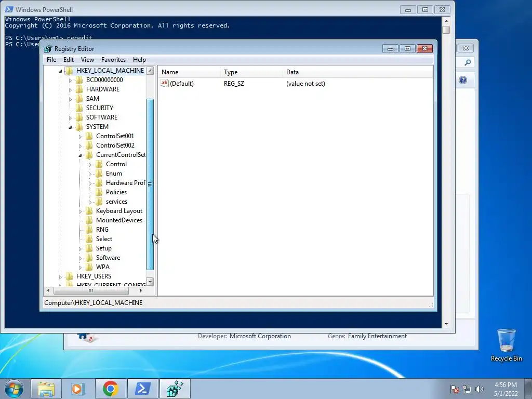Screen dimensions: 532x399
Task: Click the tree scrollbar up arrow
Action: coord(150,71)
